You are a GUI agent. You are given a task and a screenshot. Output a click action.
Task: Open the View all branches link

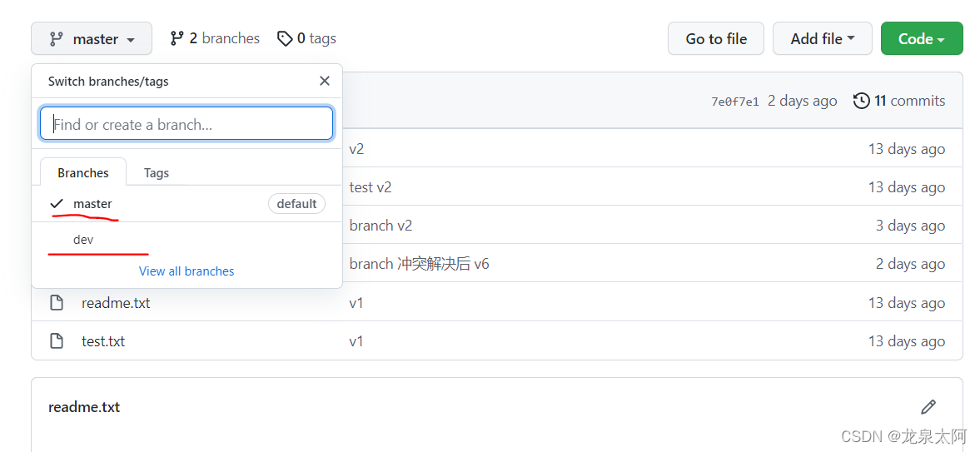(x=187, y=271)
